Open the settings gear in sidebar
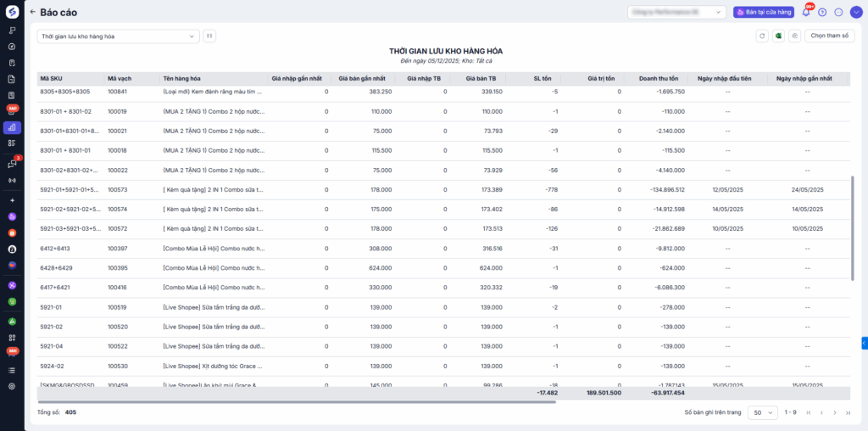 (x=12, y=386)
